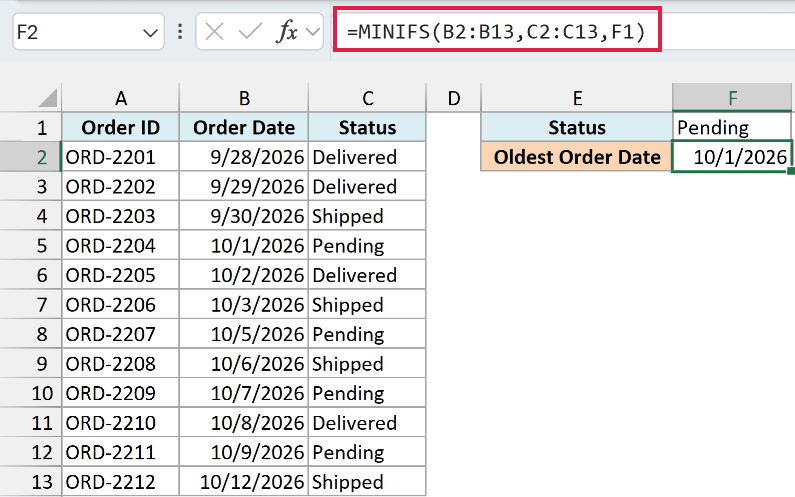This screenshot has height=497, width=795.
Task: Click cell ORD-2207
Action: point(120,334)
